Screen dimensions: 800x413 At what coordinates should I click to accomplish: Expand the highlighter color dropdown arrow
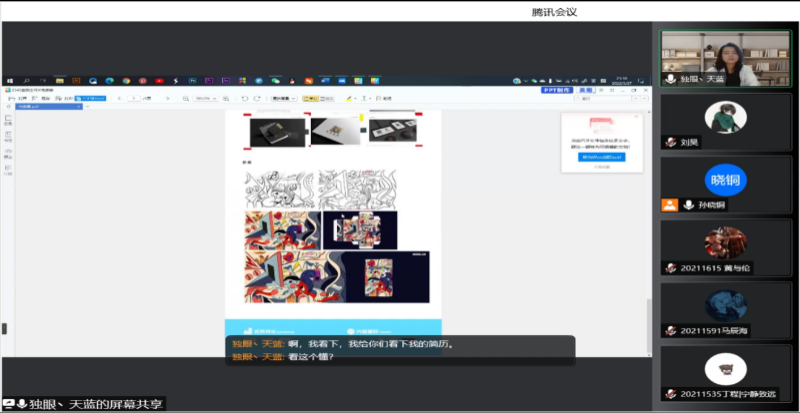357,99
